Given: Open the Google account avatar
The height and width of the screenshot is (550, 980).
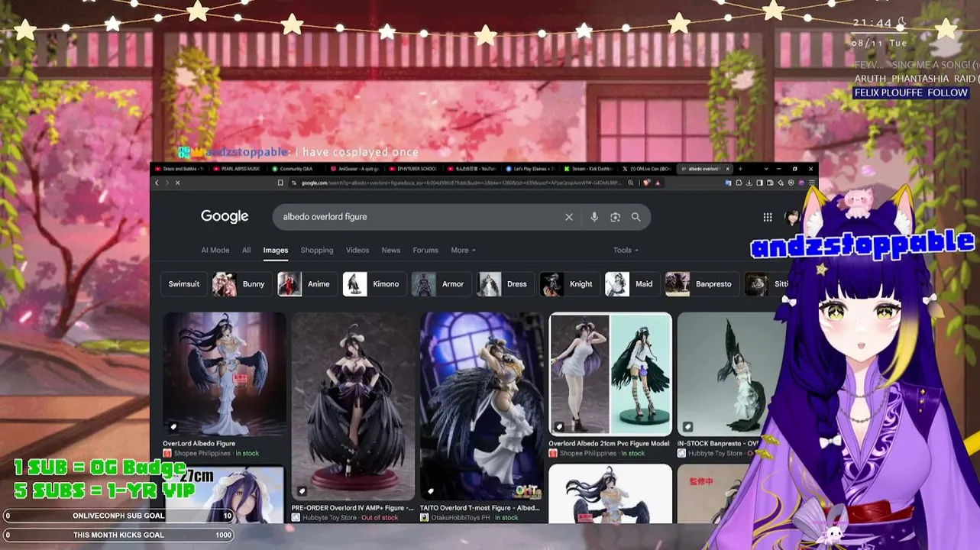Looking at the screenshot, I should [792, 217].
